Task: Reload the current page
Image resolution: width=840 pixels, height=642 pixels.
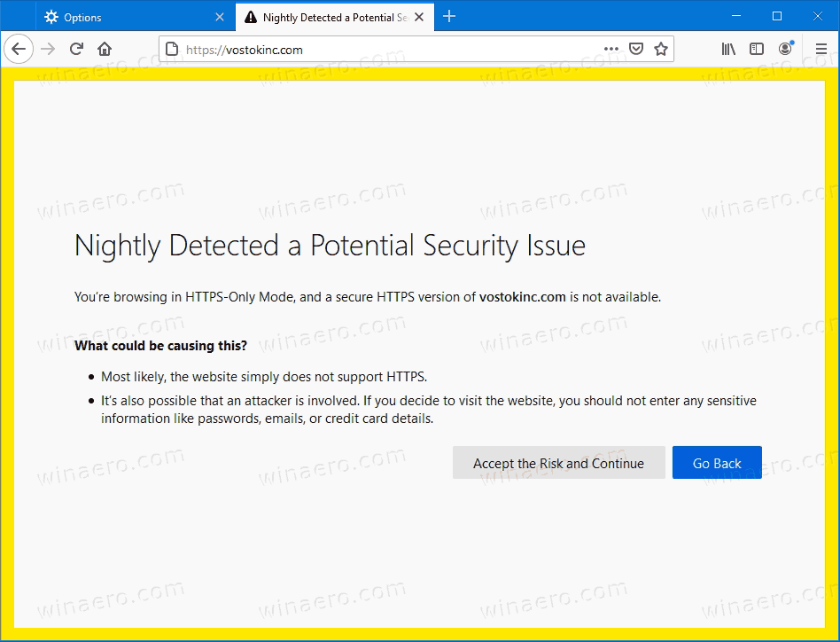Action: [77, 49]
